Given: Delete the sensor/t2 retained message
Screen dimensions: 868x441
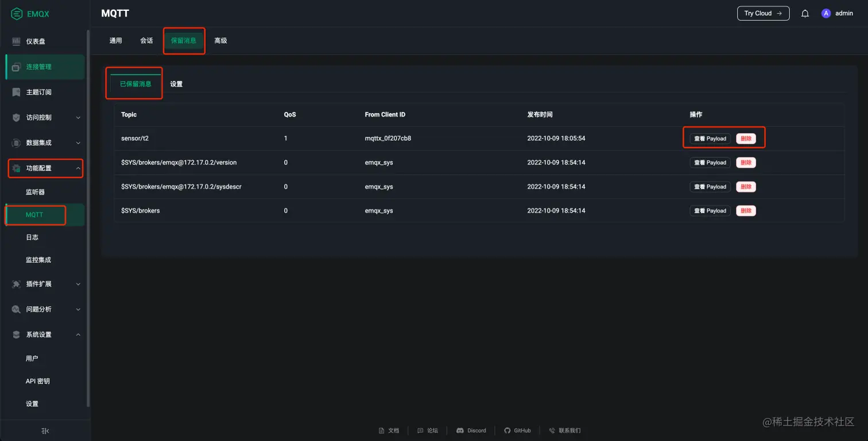Looking at the screenshot, I should (x=746, y=138).
